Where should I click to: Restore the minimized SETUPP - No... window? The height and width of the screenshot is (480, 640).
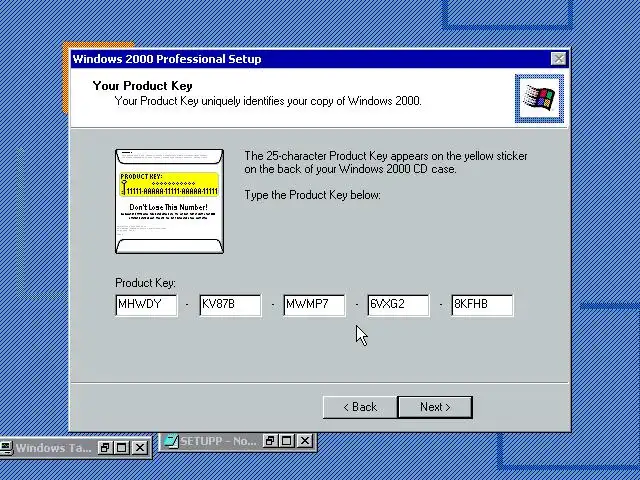pos(270,441)
